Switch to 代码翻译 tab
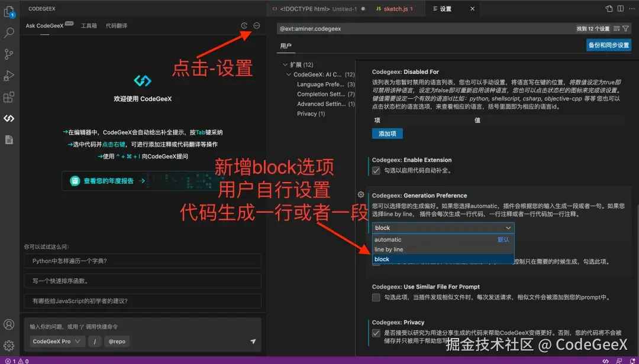 point(117,25)
